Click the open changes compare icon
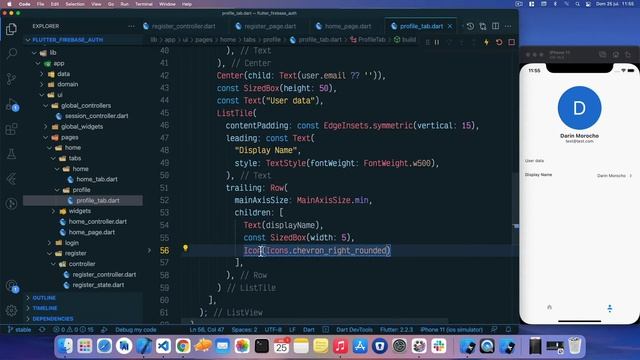The image size is (640, 360). tap(483, 26)
